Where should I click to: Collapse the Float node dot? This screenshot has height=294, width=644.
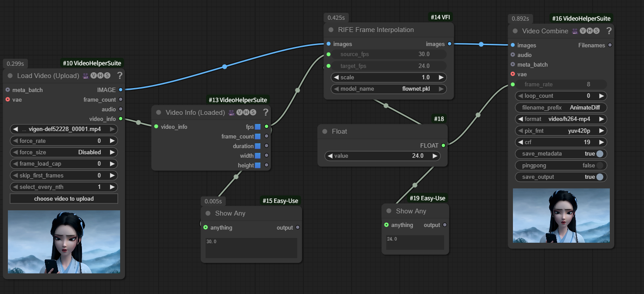[325, 131]
